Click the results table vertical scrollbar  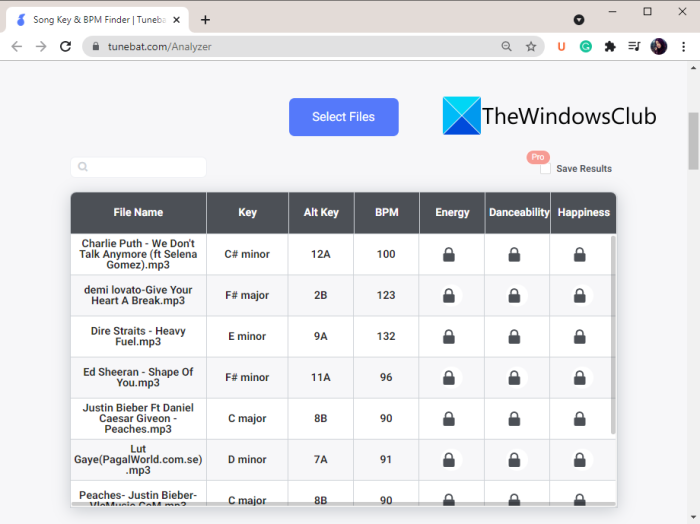(613, 335)
